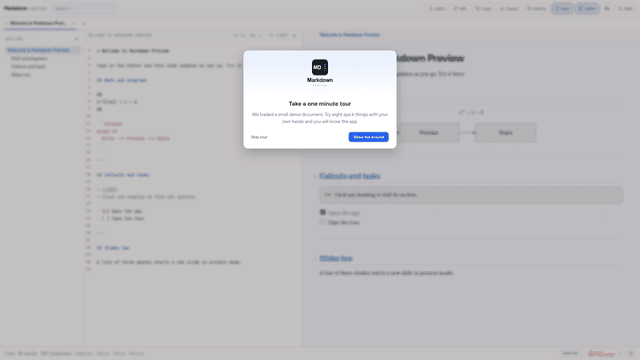
Task: Click the Features link in the status bar
Action: [84, 353]
